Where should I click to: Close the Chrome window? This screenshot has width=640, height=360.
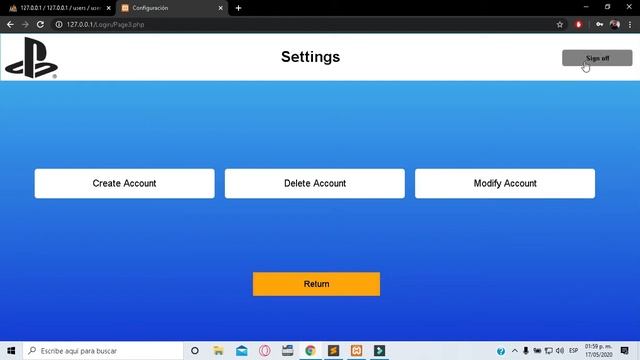[x=629, y=7]
